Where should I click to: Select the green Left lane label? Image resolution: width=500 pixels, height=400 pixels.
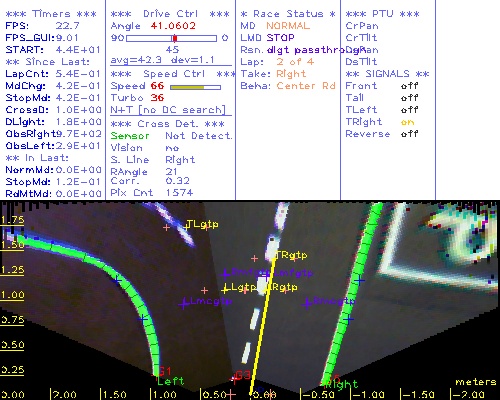pyautogui.click(x=170, y=381)
